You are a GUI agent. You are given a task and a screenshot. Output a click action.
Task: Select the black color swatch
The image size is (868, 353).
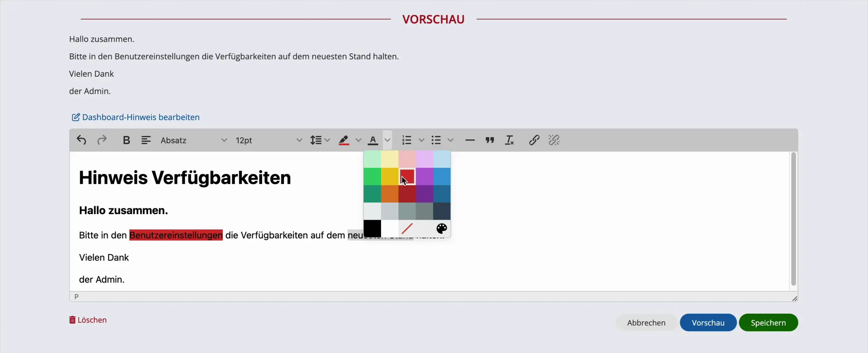click(372, 229)
